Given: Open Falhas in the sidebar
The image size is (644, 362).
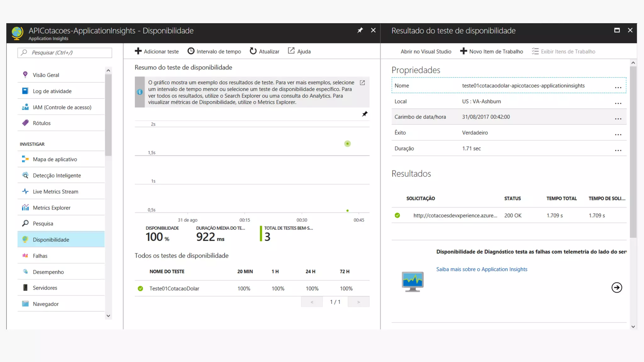Looking at the screenshot, I should click(61, 256).
